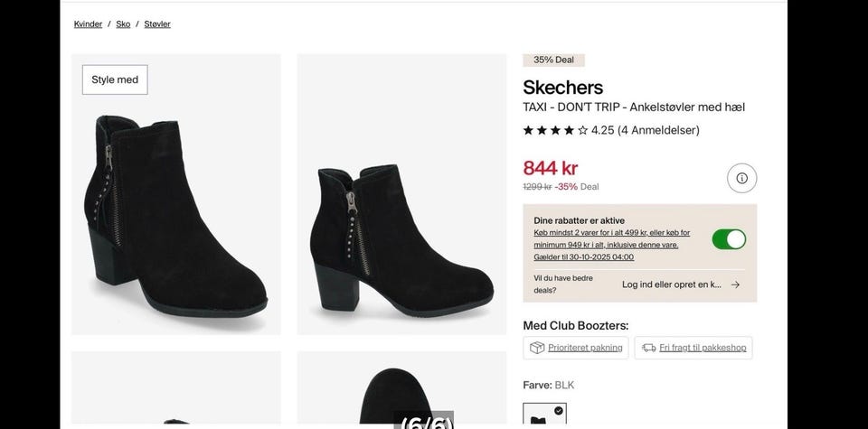Click the price info circle icon

(741, 178)
